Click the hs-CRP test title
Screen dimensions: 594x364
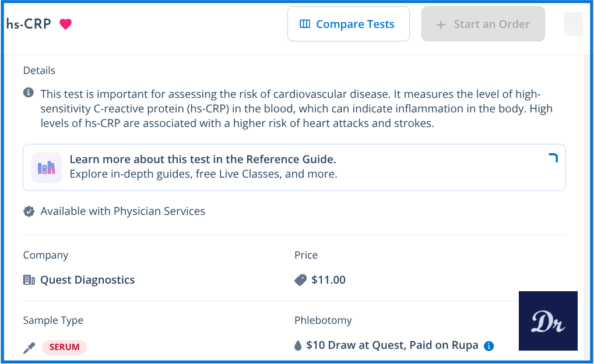pyautogui.click(x=29, y=24)
